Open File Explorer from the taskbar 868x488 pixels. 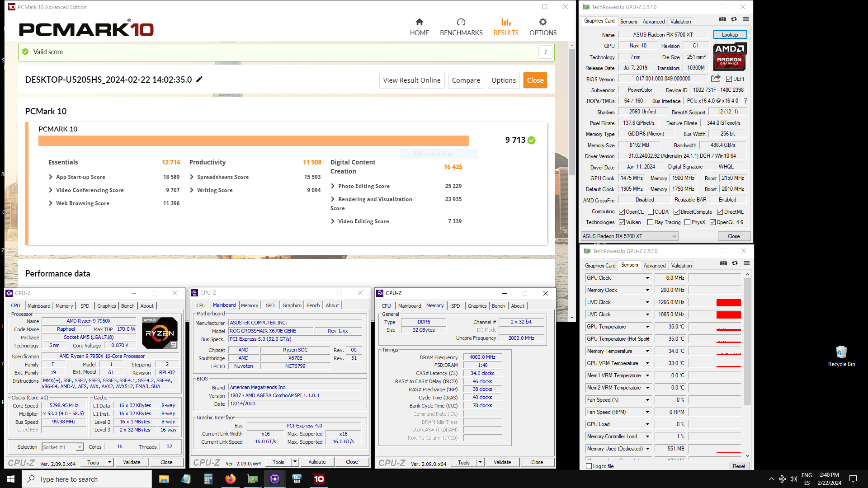pyautogui.click(x=164, y=479)
